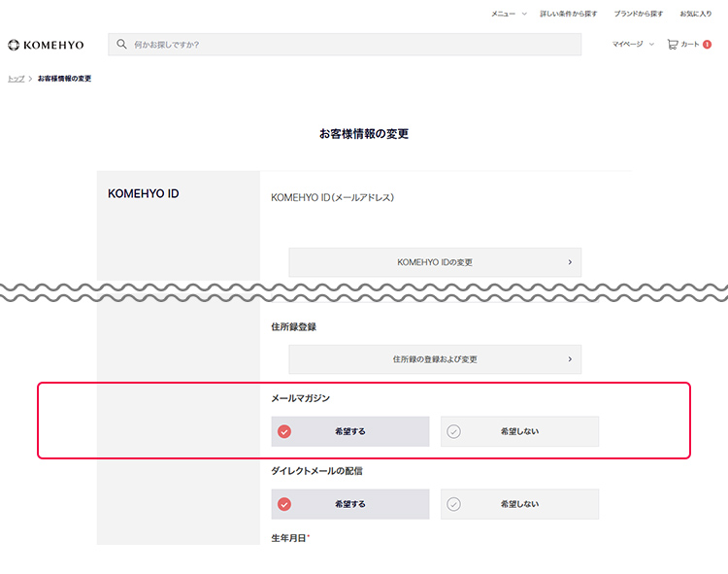Screen dimensions: 728x574
Task: Click checkmark icon on メールマガジン 希望する
Action: (x=284, y=431)
